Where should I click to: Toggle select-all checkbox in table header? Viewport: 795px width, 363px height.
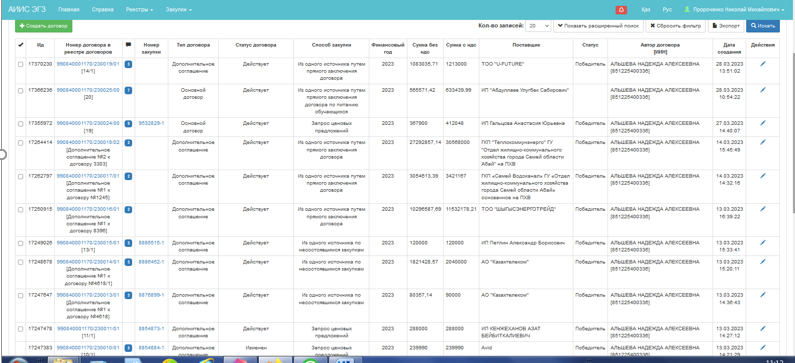pyautogui.click(x=20, y=45)
